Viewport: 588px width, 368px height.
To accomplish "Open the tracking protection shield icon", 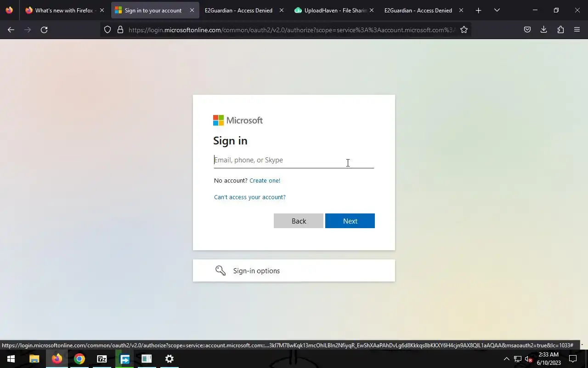I will tap(107, 30).
